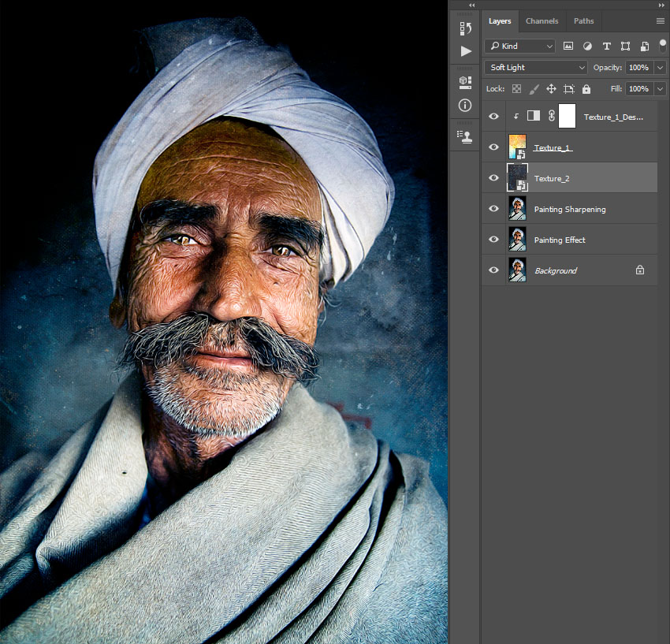Open the Layers panel options menu

660,21
